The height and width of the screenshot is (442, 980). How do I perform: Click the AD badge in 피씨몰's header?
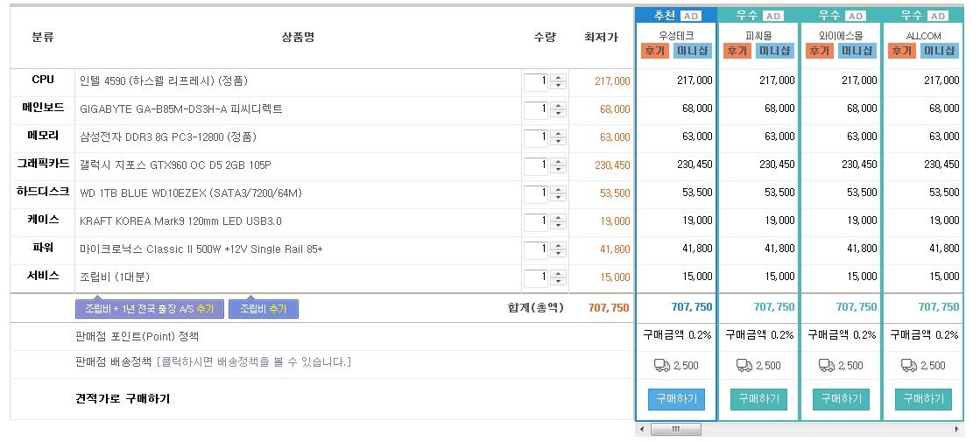click(x=773, y=16)
